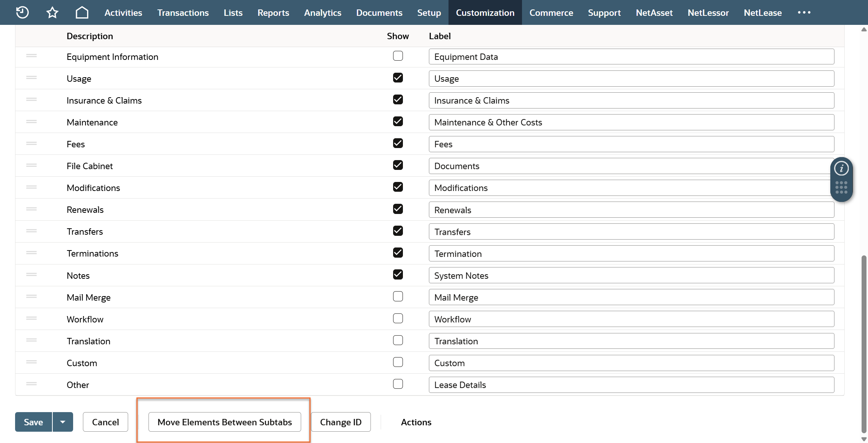868x443 pixels.
Task: Check the Show box for Workflow
Action: coord(398,319)
